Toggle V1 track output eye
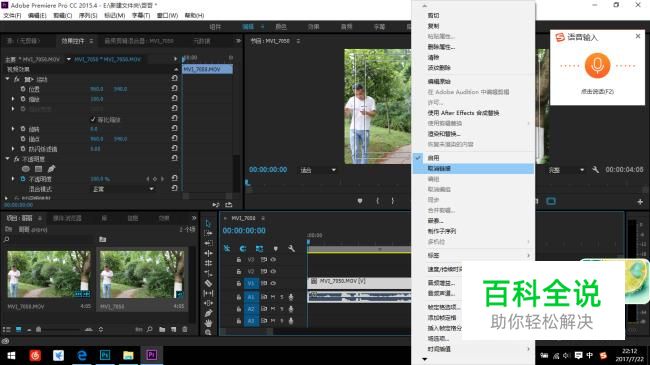 coord(273,283)
